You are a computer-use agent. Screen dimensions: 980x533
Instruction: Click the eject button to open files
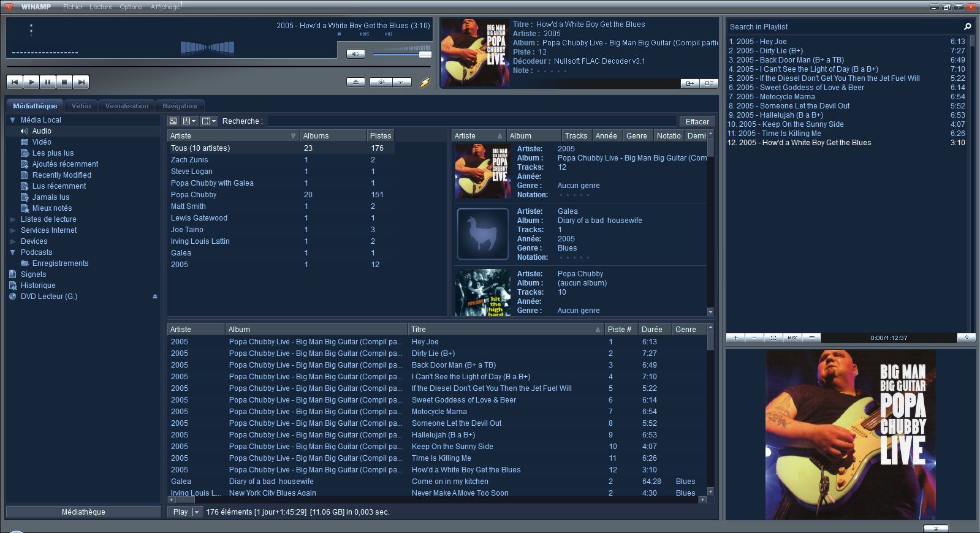pos(355,82)
